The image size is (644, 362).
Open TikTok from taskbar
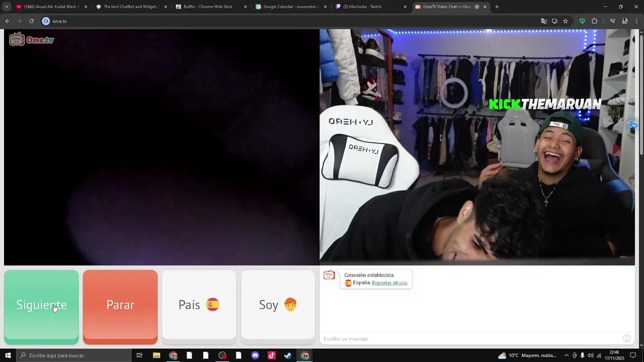(x=272, y=355)
